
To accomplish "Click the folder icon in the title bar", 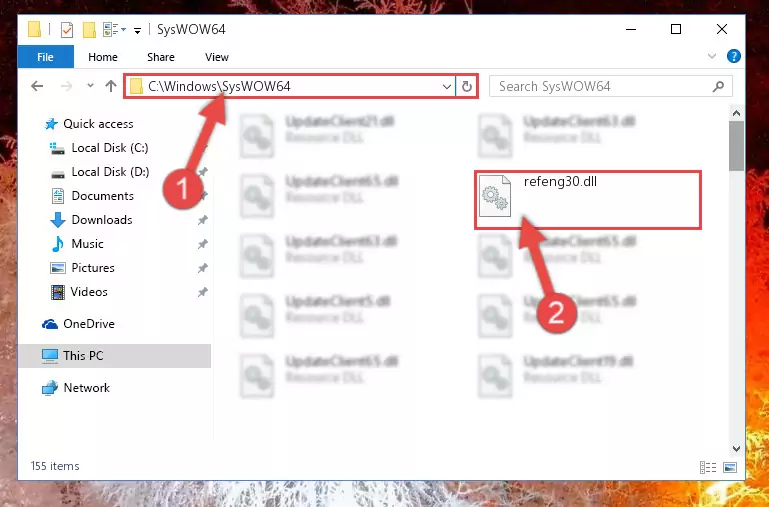I will pos(34,29).
